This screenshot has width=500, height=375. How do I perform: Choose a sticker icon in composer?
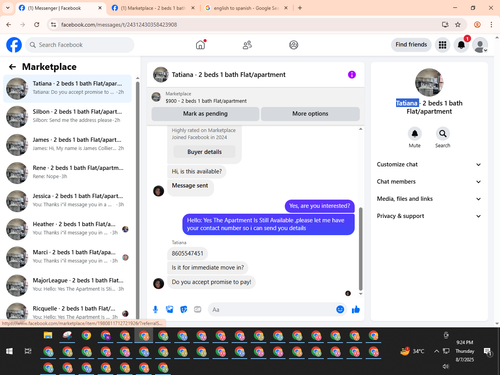184,310
